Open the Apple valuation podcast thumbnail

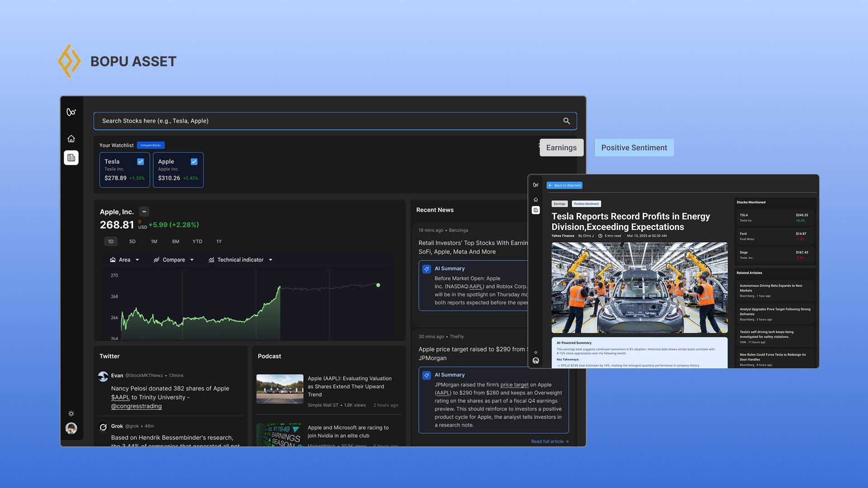coord(280,389)
